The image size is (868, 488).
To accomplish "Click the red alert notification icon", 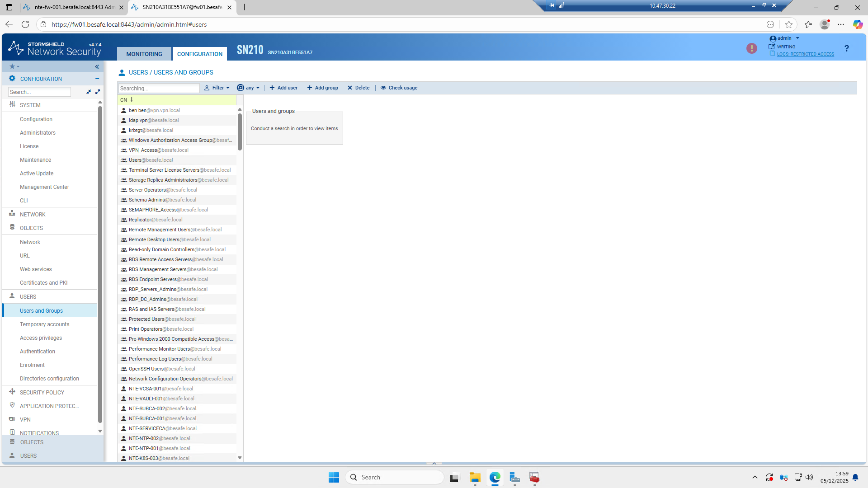I will (751, 48).
